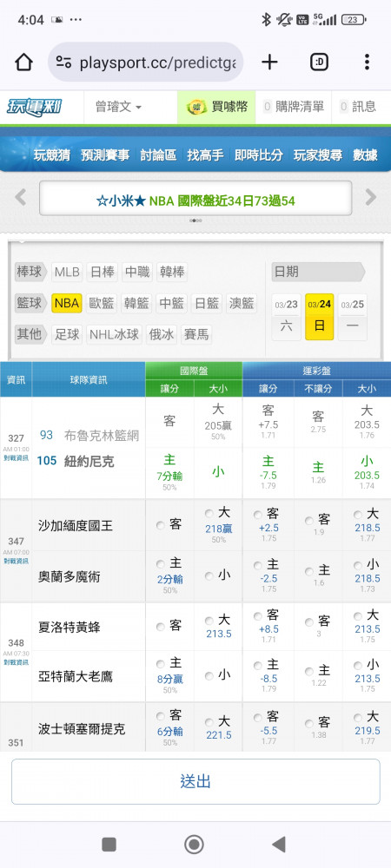Choose date 03/24 日

(320, 317)
